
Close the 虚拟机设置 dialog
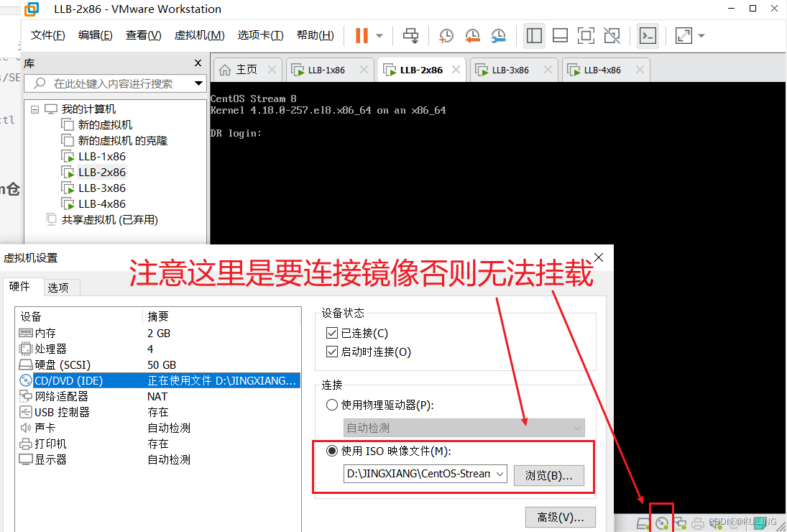598,257
